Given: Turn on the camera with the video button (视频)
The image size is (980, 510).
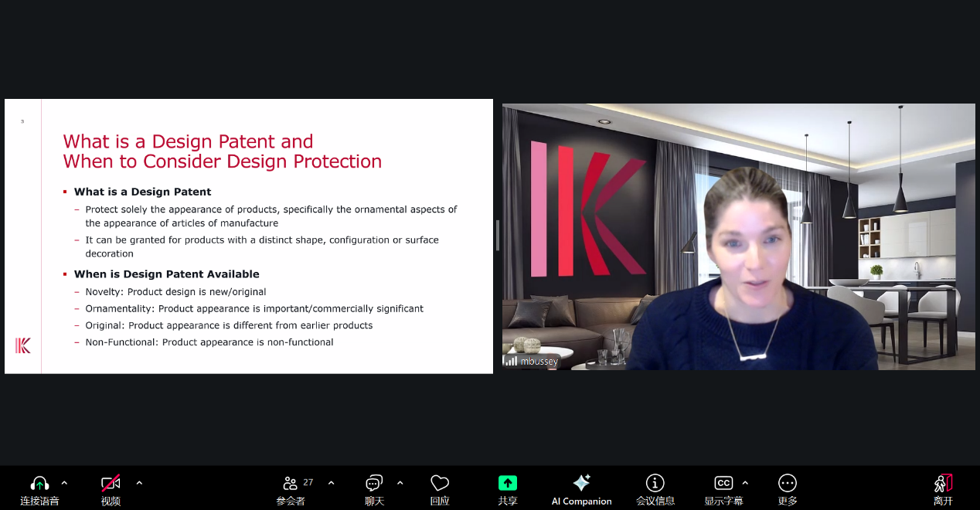Looking at the screenshot, I should (x=111, y=484).
